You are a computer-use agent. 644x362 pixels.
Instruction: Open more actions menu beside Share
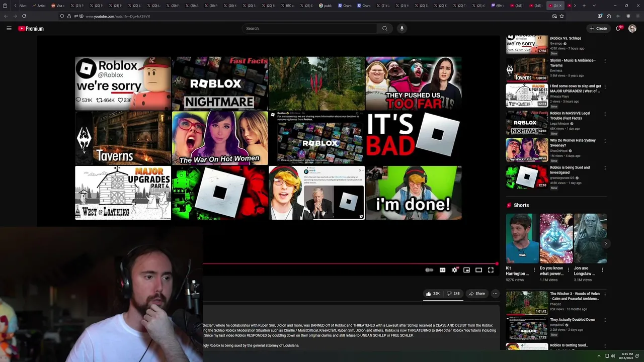point(495,294)
